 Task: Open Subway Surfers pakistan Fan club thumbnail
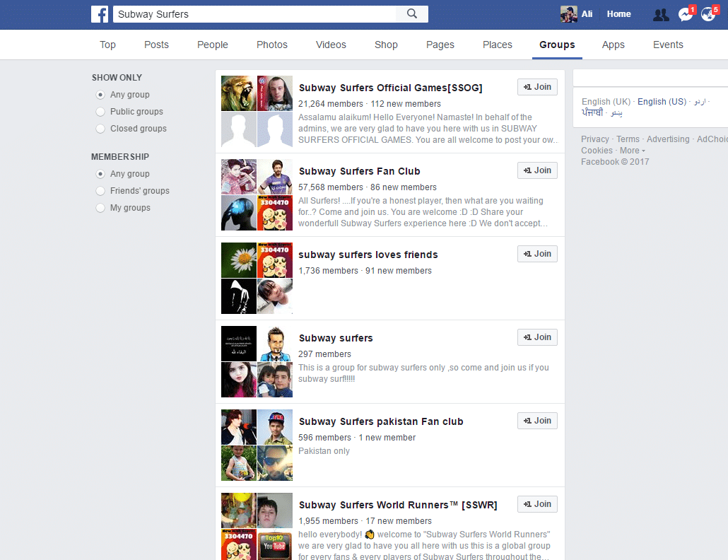[x=257, y=445]
